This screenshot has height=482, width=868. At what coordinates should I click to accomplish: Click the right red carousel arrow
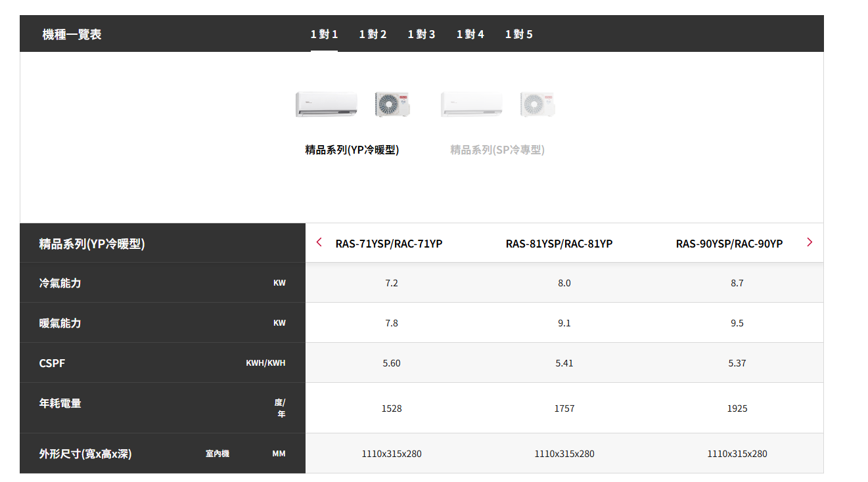click(x=809, y=242)
